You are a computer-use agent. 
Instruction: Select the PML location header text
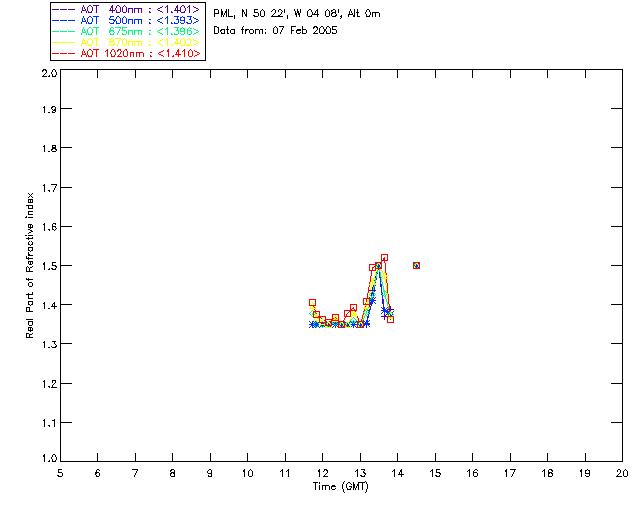(x=297, y=14)
